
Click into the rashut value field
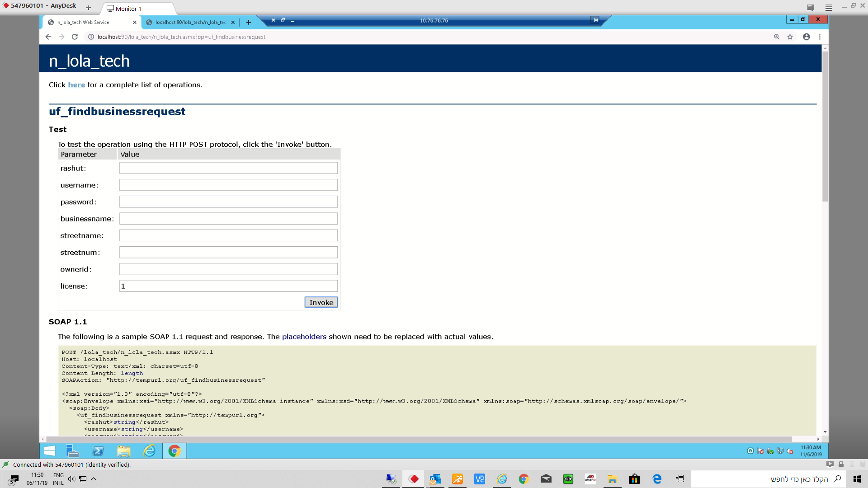tap(228, 168)
